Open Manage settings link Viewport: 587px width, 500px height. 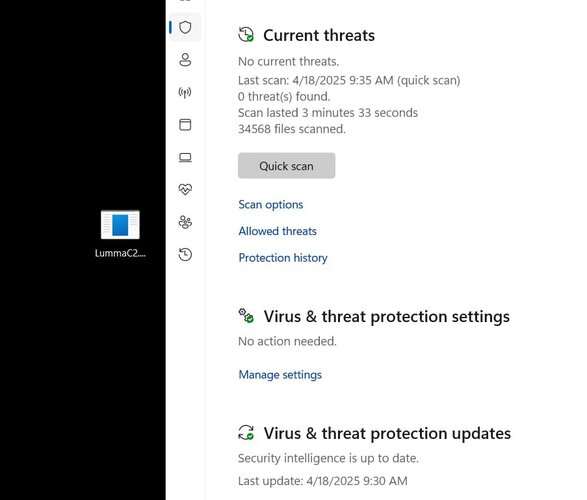point(280,374)
